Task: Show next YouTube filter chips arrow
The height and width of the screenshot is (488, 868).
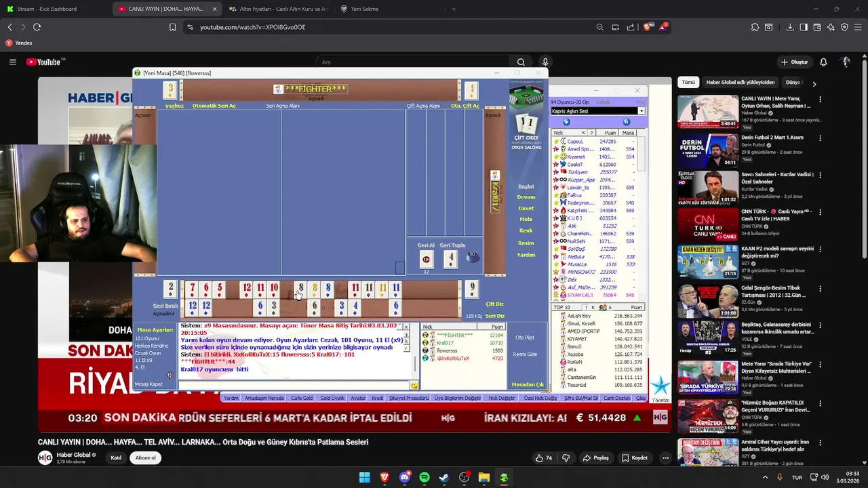Action: click(x=814, y=83)
